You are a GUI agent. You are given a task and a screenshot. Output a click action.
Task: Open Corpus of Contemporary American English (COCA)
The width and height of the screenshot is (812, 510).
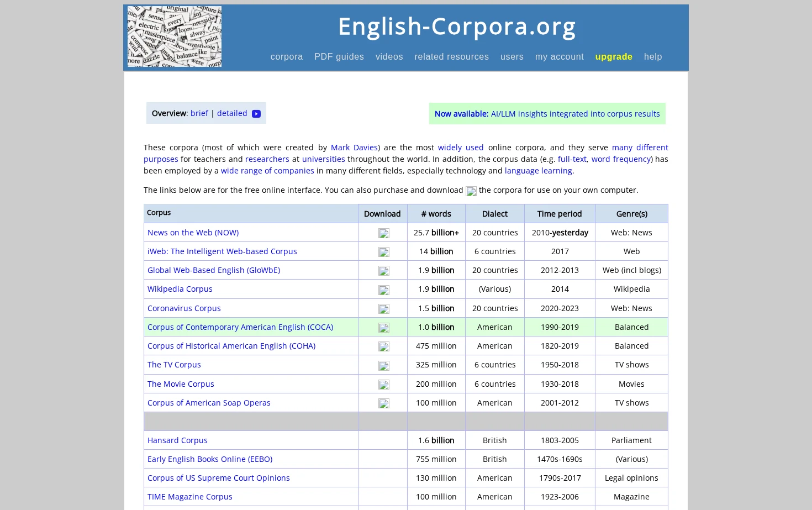point(240,327)
